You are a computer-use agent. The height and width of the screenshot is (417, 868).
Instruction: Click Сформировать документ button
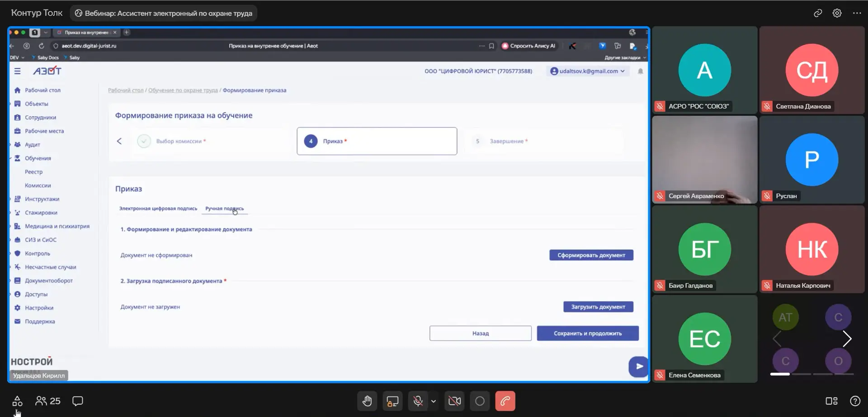click(591, 255)
